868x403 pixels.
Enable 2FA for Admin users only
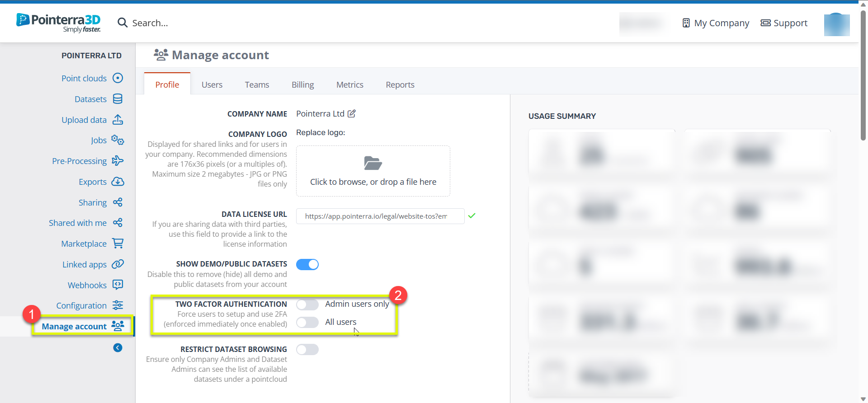pyautogui.click(x=307, y=305)
